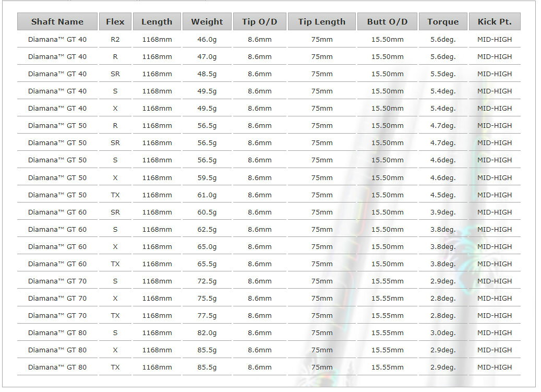The image size is (541, 392).
Task: Select the 47.0g weight value
Action: (207, 56)
